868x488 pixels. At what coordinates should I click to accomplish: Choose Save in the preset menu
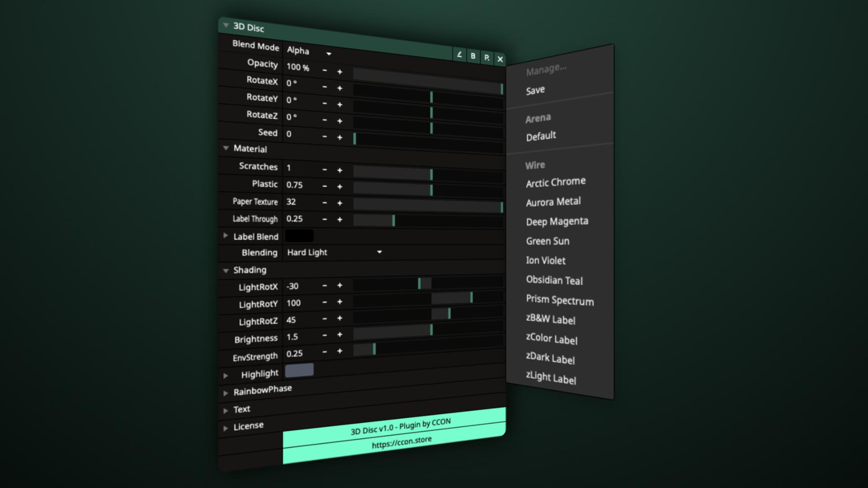(x=535, y=90)
